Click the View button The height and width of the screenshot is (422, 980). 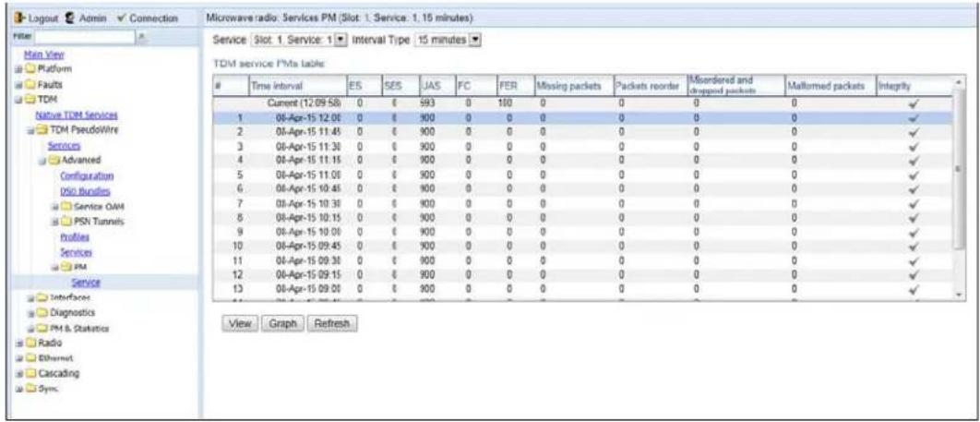coord(240,324)
